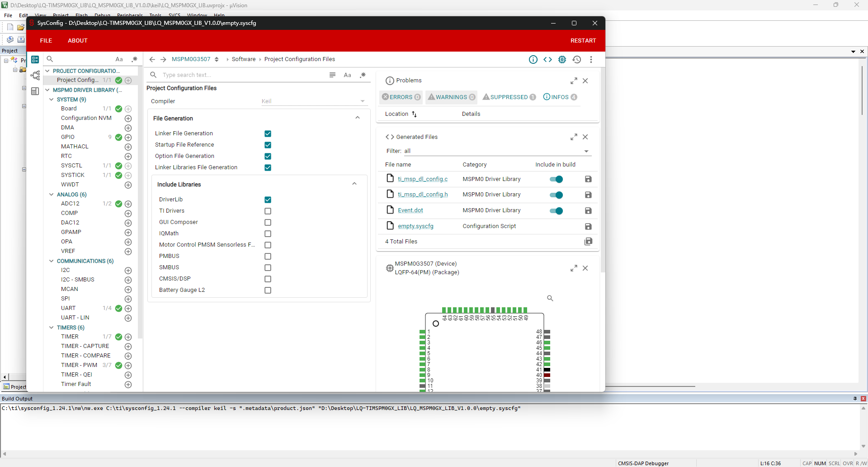Show the INFOS tab in Problems

[x=560, y=97]
